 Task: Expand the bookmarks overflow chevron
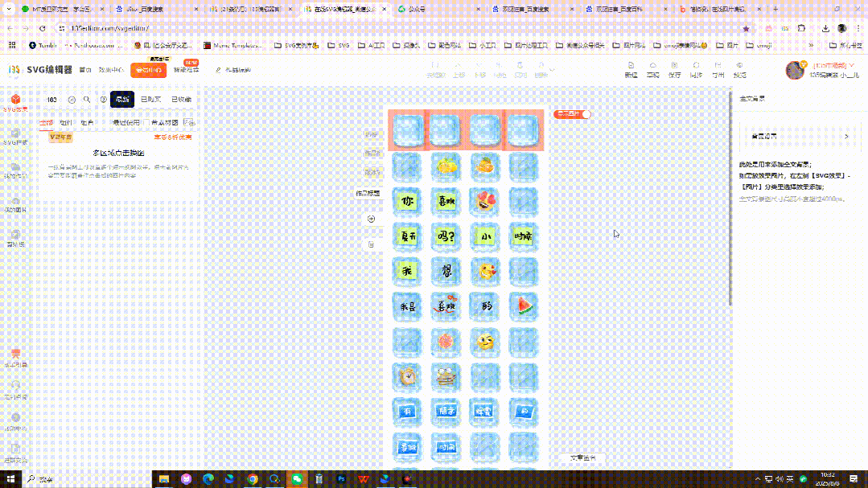tap(811, 45)
